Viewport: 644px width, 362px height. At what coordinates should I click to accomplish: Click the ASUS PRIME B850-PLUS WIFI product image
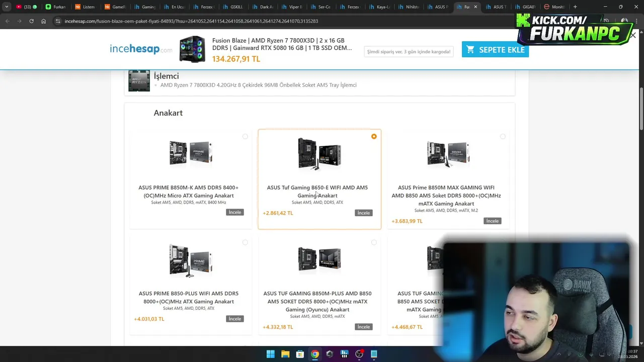[191, 260]
